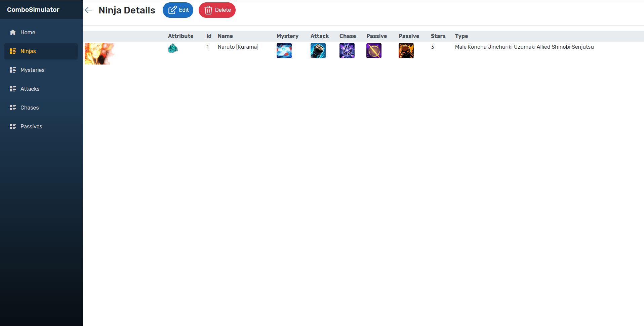Click the Id column header

(x=209, y=36)
